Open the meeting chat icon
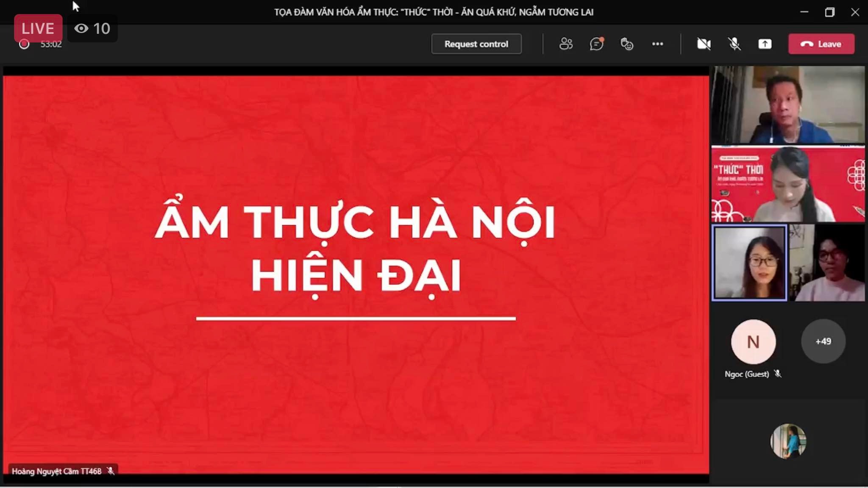The height and width of the screenshot is (488, 868). [596, 44]
